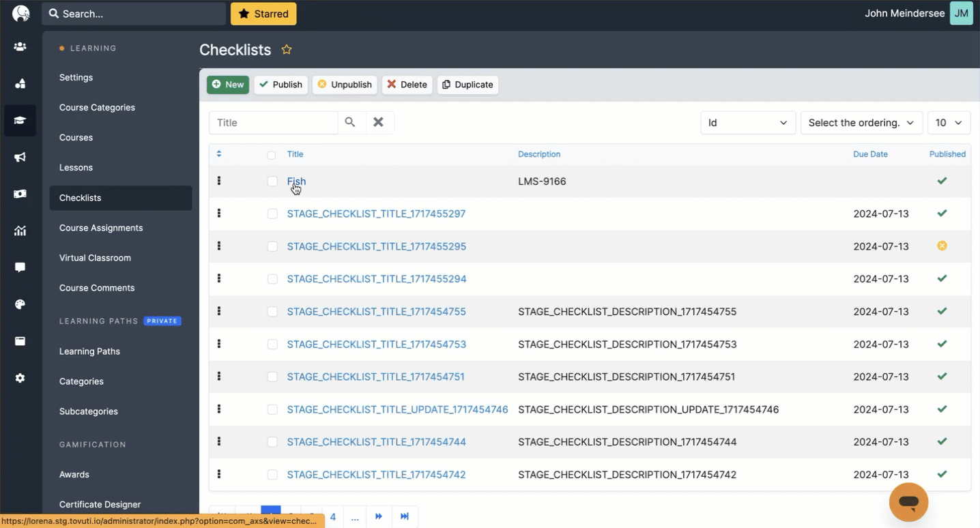Image resolution: width=980 pixels, height=528 pixels.
Task: Click the yellow Starred button
Action: tap(263, 14)
